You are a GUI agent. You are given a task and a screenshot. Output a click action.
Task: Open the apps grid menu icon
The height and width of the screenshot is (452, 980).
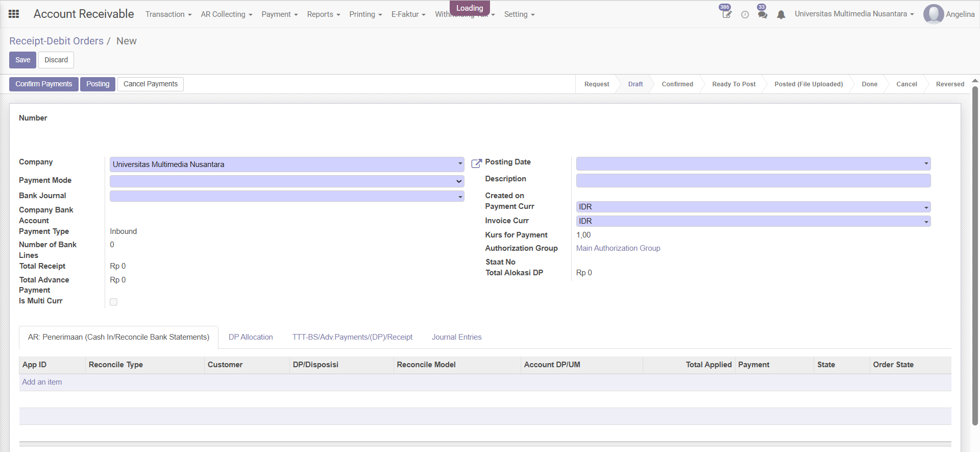[x=14, y=14]
